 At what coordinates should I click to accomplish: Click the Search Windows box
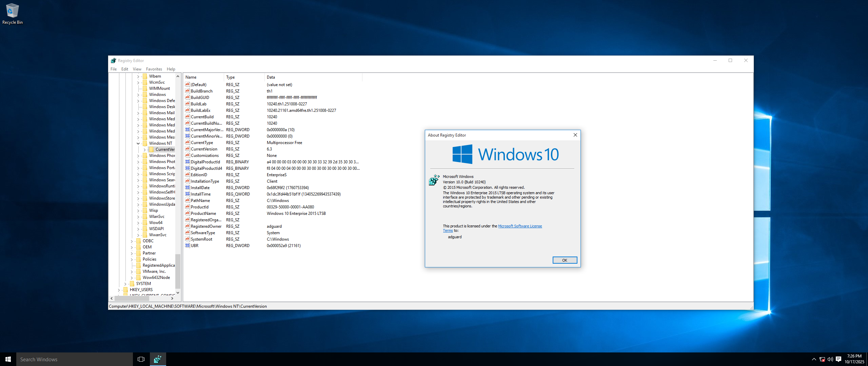point(75,359)
